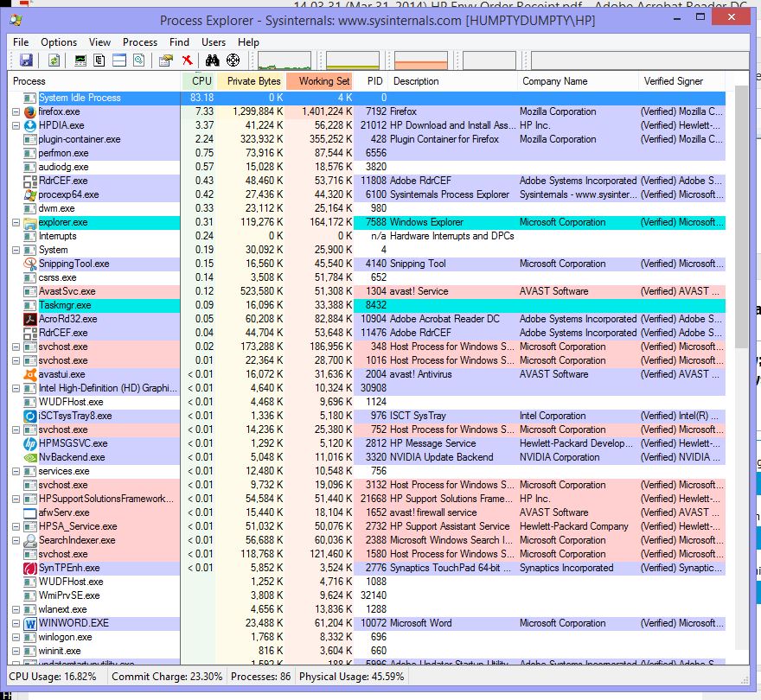Click the Save toolbar icon
This screenshot has height=700, width=761.
(26, 60)
